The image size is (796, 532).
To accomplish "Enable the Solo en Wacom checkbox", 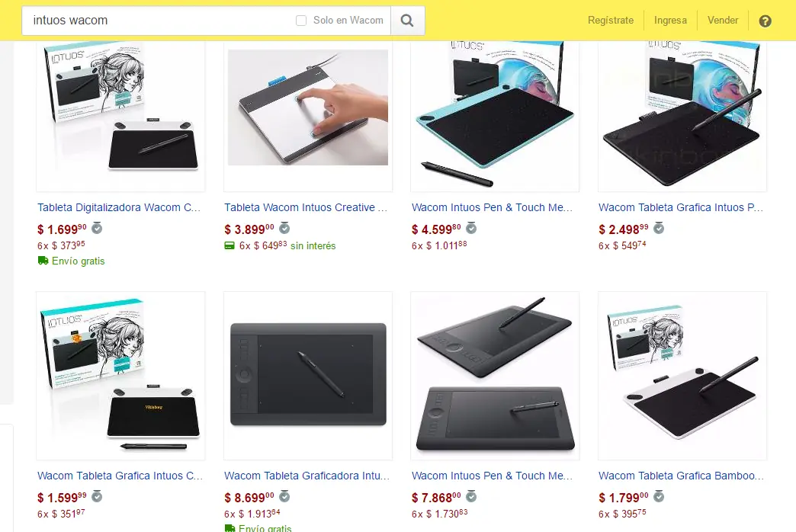I will coord(301,21).
